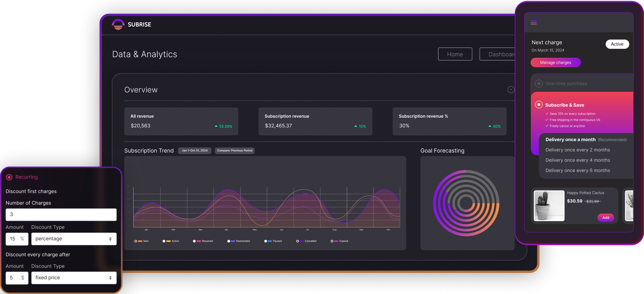Toggle the Reactivated legend marker

pyautogui.click(x=229, y=241)
